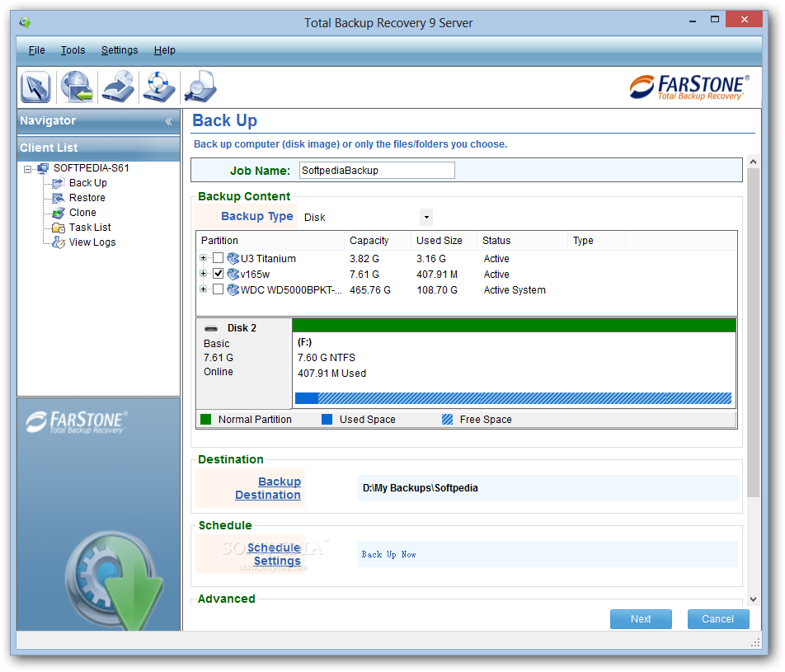Click the Back Up tree icon
Viewport: 785px width, 672px height.
click(x=59, y=183)
